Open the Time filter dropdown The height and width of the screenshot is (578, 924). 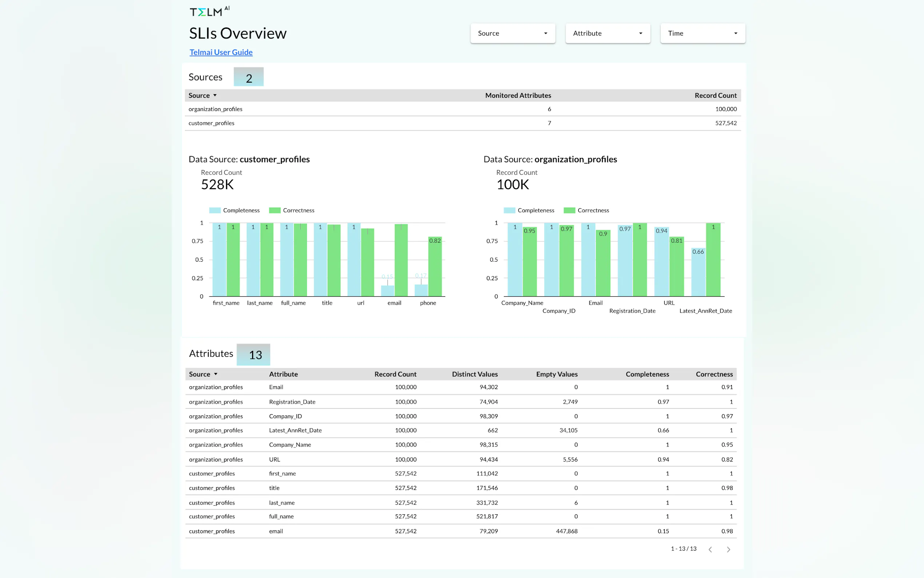[702, 33]
